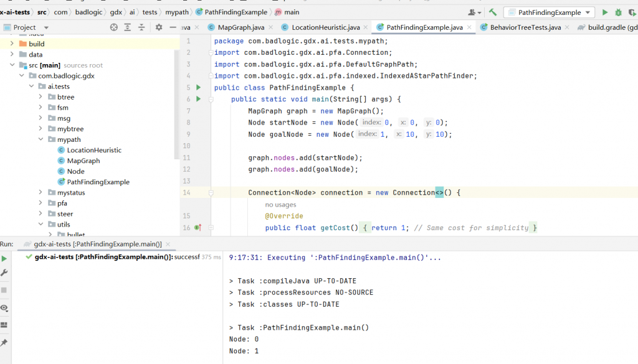The width and height of the screenshot is (638, 364).
Task: Click the wrench icon in Run panel
Action: click(x=4, y=273)
